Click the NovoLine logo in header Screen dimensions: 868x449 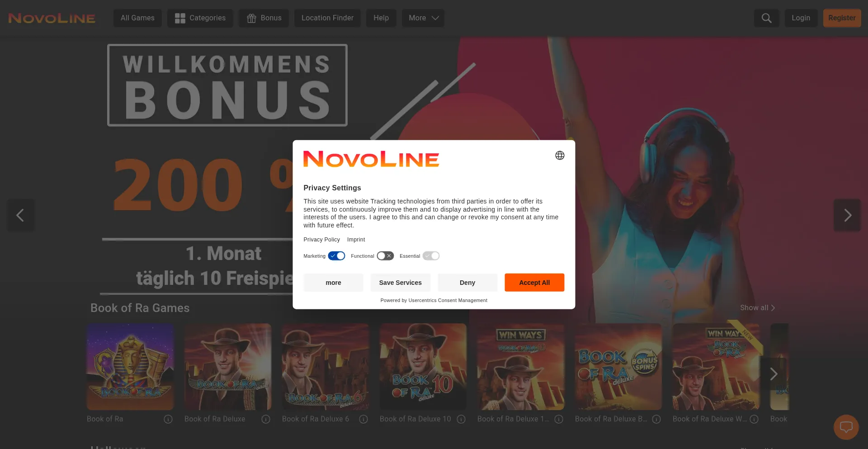52,18
